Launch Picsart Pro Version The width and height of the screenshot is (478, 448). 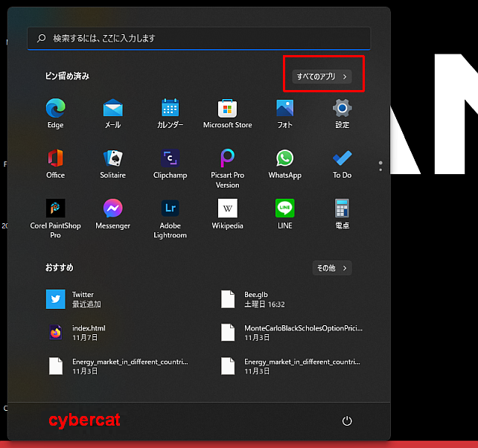tap(227, 168)
